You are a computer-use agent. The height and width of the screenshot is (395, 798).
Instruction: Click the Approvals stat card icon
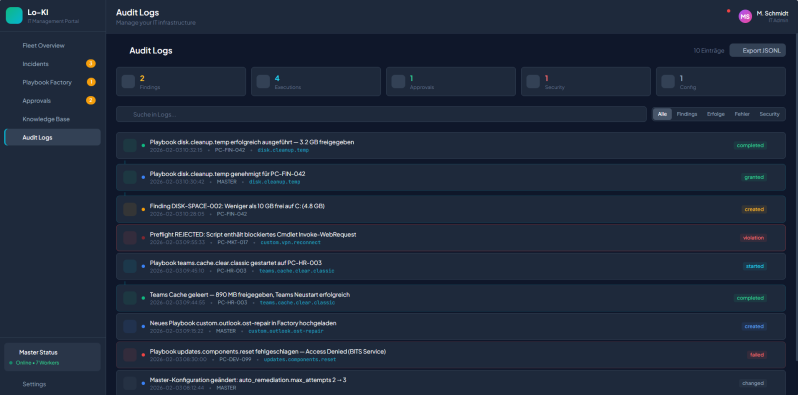pyautogui.click(x=398, y=81)
